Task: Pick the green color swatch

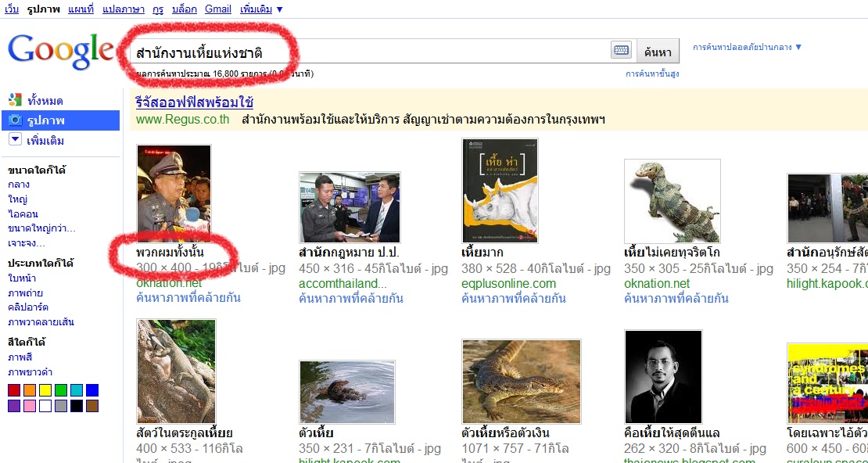Action: (61, 390)
